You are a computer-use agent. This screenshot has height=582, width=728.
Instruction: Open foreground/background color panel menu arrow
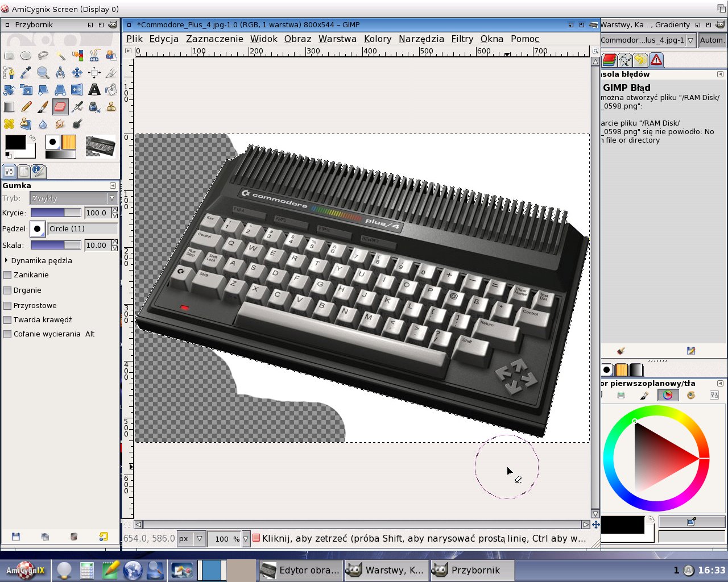720,383
